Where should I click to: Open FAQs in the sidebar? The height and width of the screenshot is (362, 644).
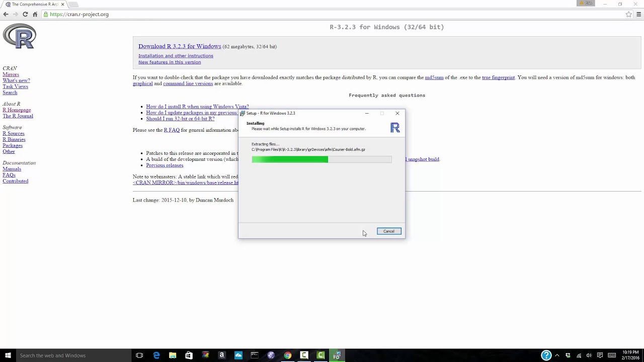9,175
